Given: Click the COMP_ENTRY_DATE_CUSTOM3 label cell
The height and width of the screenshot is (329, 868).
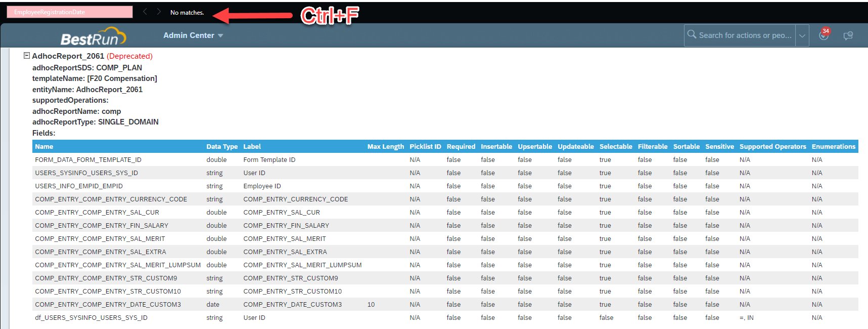Looking at the screenshot, I should pos(293,304).
